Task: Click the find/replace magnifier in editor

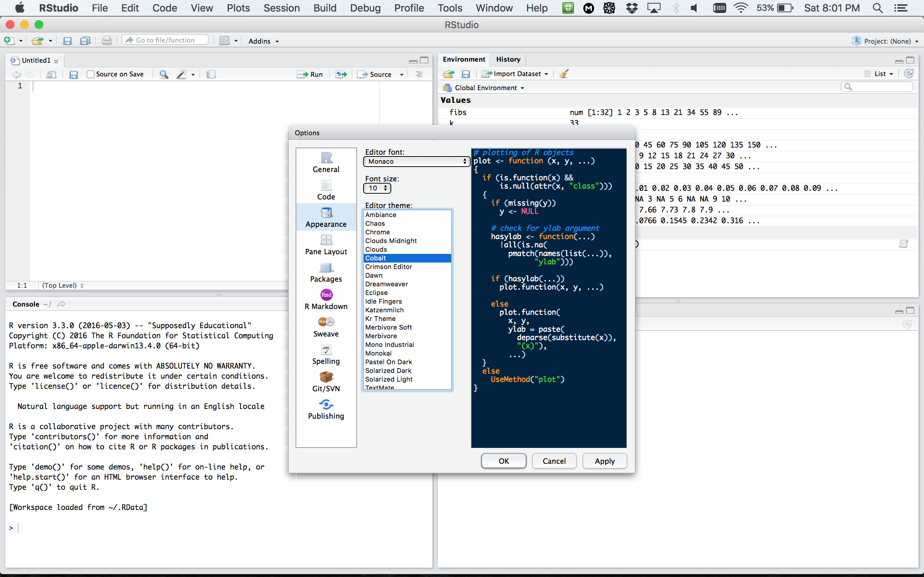Action: point(164,74)
